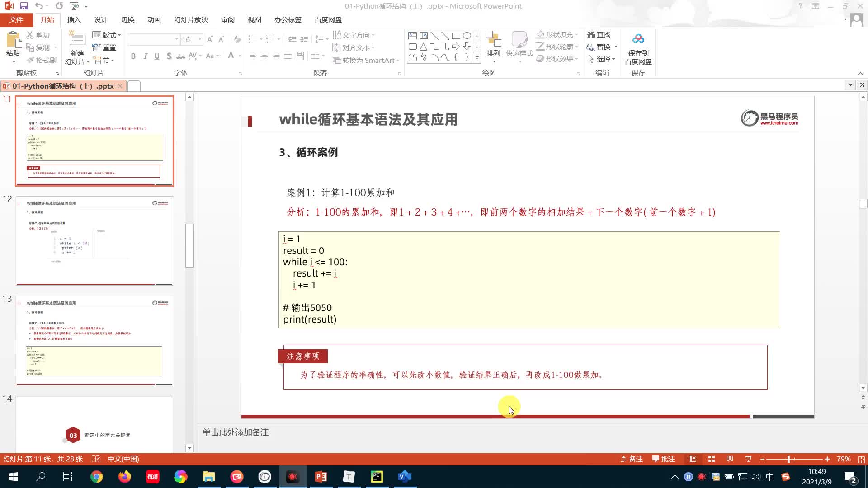Open Firefox from the taskbar

(124, 477)
